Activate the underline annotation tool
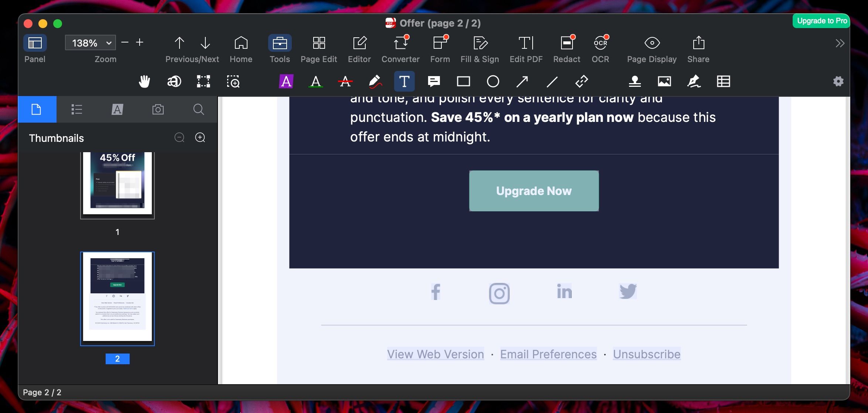This screenshot has height=413, width=868. pyautogui.click(x=315, y=82)
